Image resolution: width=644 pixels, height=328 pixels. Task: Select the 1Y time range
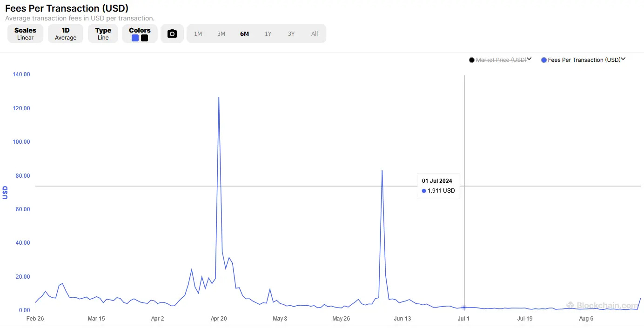pyautogui.click(x=268, y=33)
